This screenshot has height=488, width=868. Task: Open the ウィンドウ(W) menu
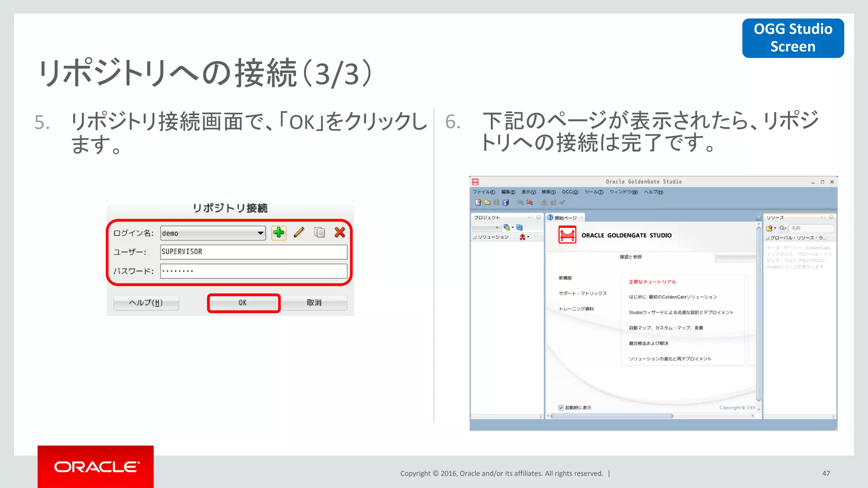[623, 192]
